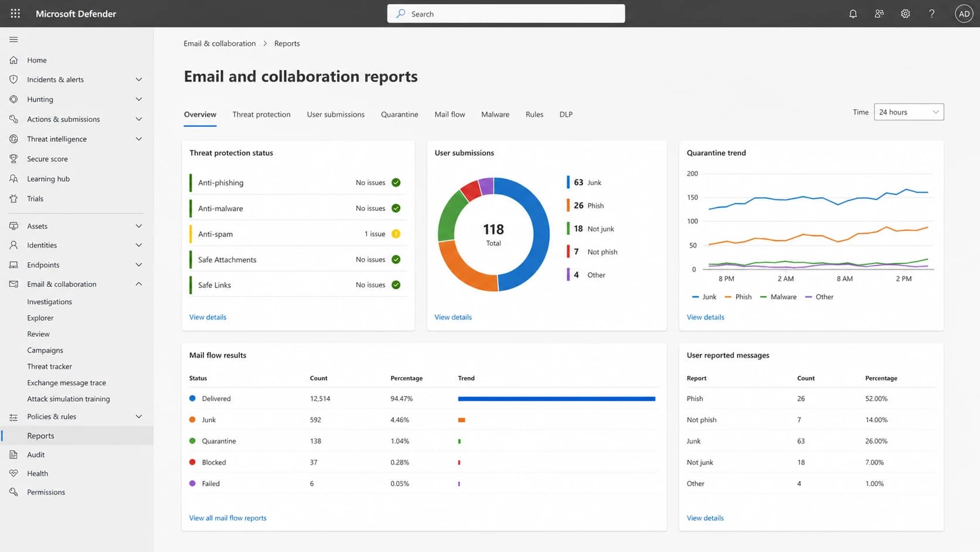This screenshot has width=980, height=552.
Task: Expand the Threat intelligence chevron
Action: (x=139, y=139)
